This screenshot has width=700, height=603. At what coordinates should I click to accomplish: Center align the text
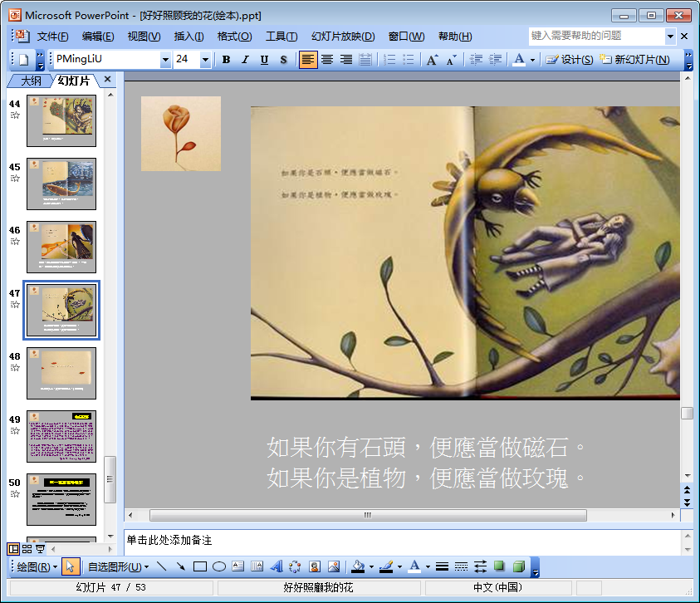[327, 60]
